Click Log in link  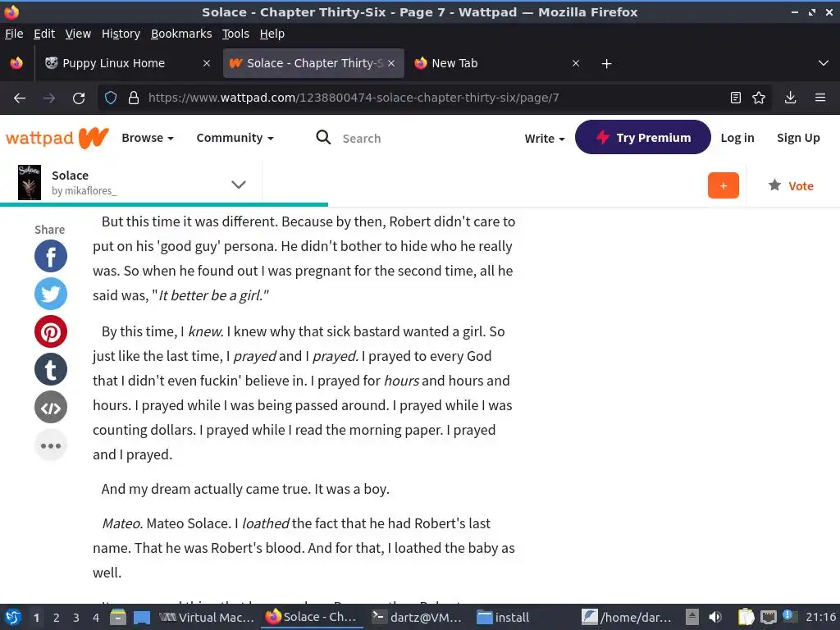click(737, 138)
